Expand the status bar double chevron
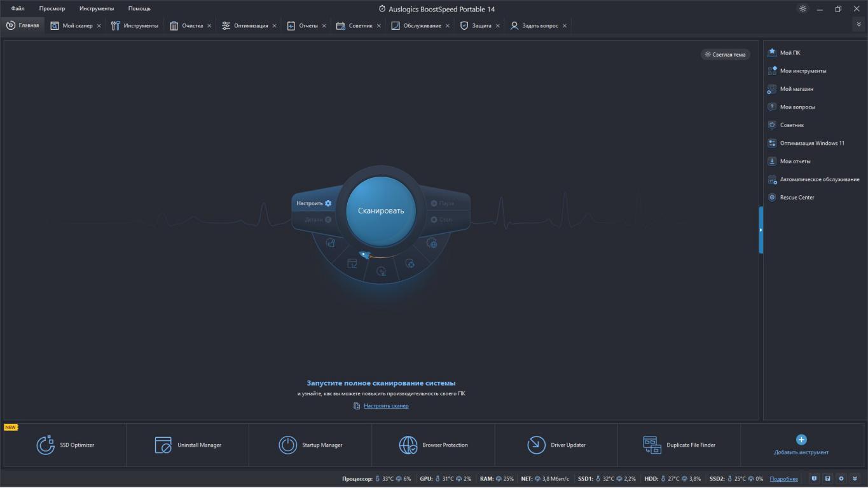The height and width of the screenshot is (488, 868). (855, 478)
